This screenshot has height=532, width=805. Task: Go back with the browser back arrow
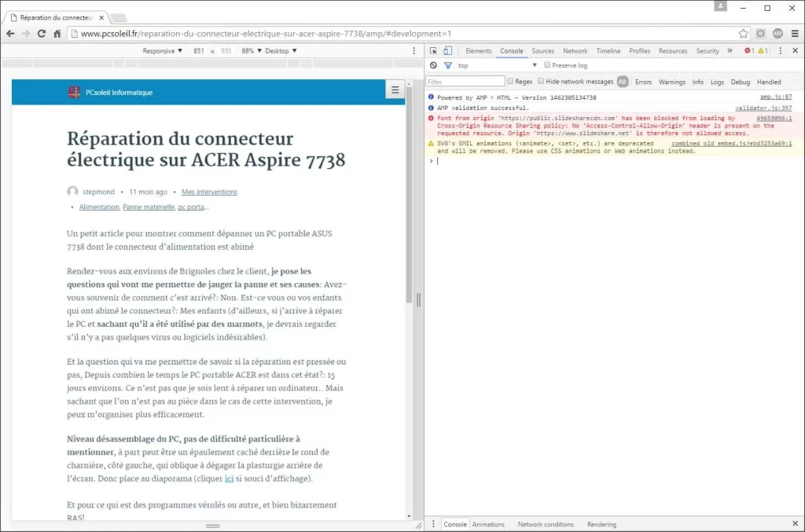point(10,34)
